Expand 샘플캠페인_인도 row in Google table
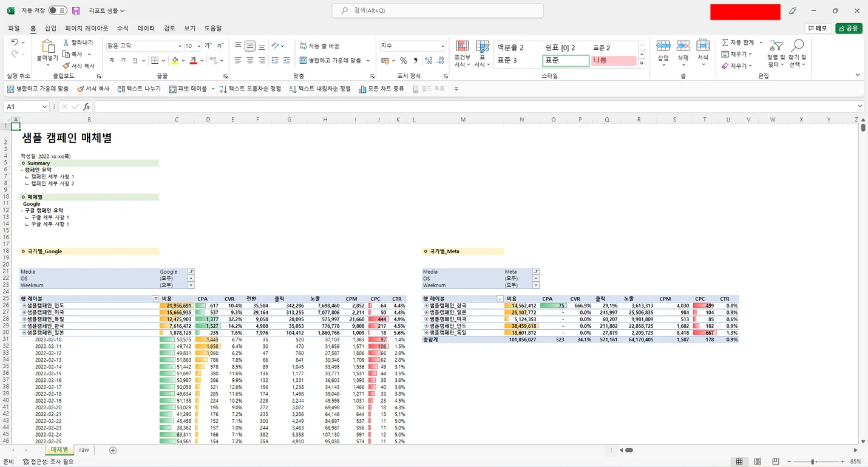868x467 pixels. coord(24,305)
